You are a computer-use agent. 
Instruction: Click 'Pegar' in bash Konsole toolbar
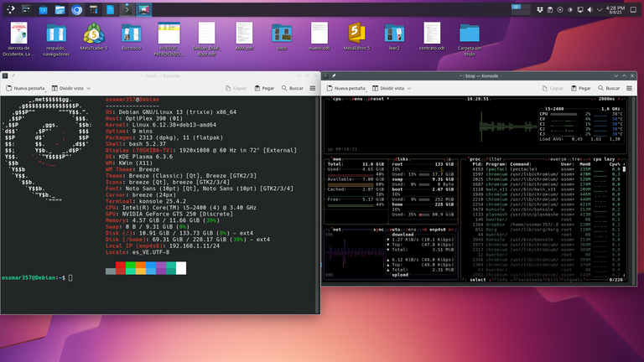(x=264, y=88)
